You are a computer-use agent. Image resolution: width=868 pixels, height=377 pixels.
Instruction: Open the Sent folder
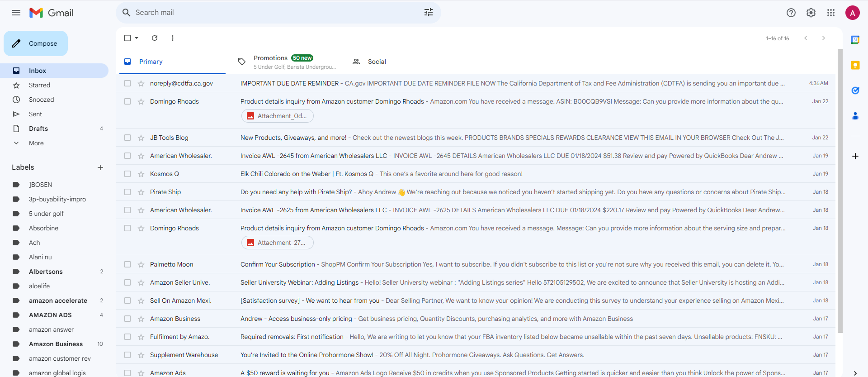(x=54, y=114)
